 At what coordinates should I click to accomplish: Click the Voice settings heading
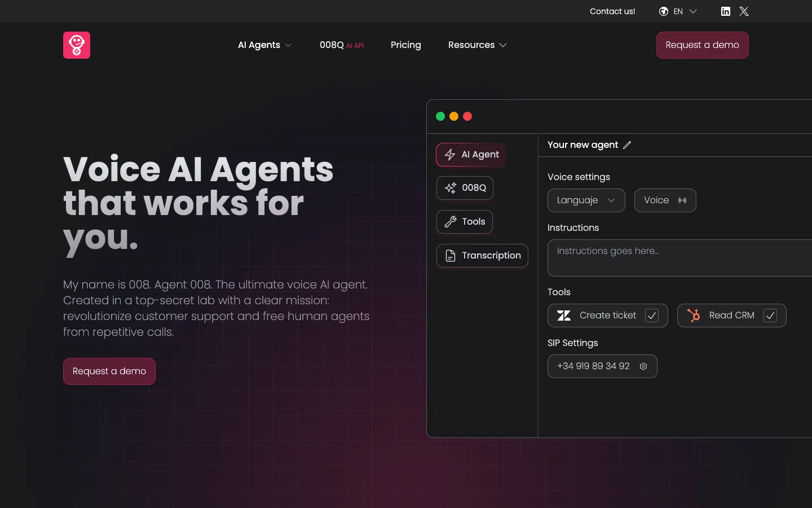(579, 177)
